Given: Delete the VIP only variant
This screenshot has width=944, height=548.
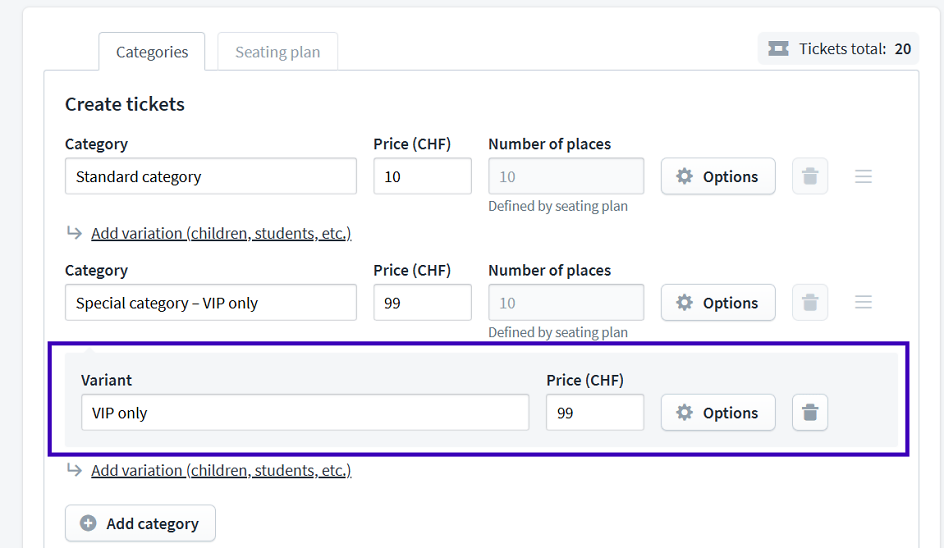Looking at the screenshot, I should click(x=810, y=413).
